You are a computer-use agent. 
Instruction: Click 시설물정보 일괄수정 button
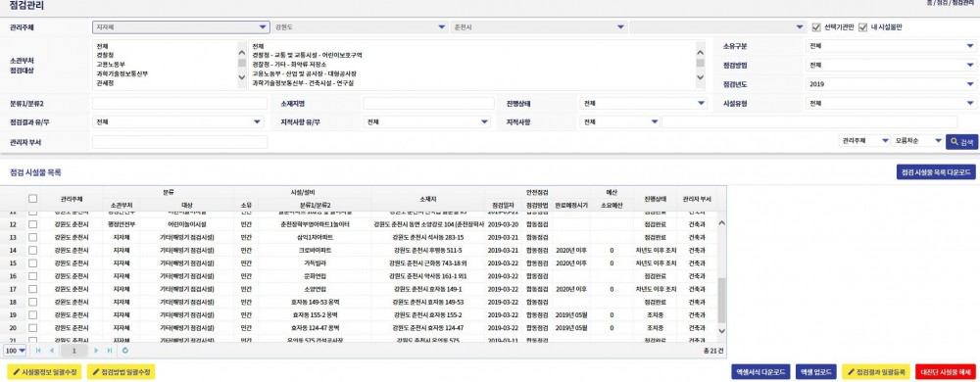pos(44,372)
